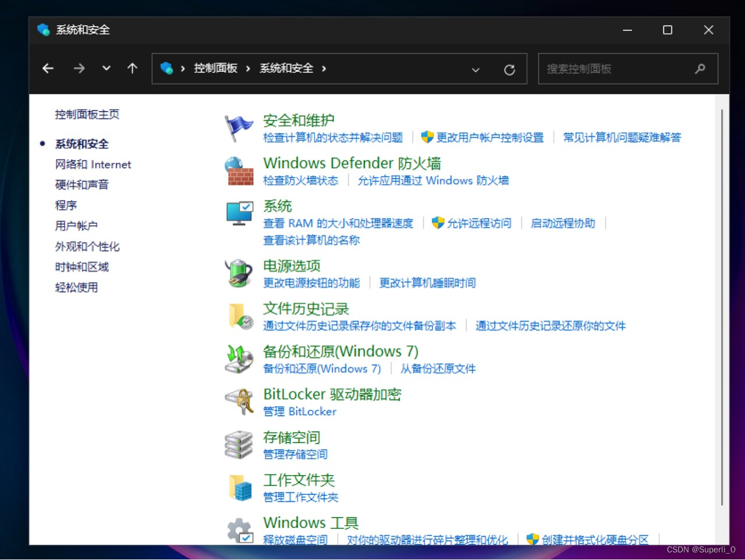The height and width of the screenshot is (560, 745).
Task: Open the 系统 monitor icon
Action: 239,214
